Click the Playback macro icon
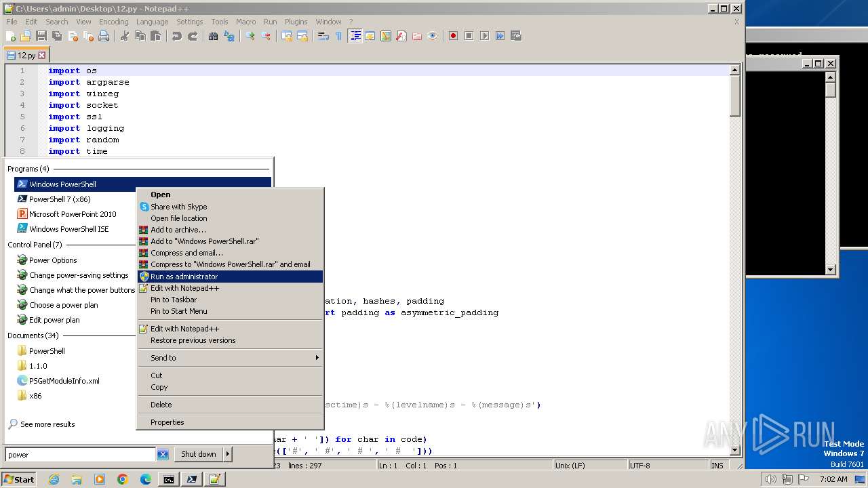This screenshot has width=868, height=488. [x=485, y=36]
